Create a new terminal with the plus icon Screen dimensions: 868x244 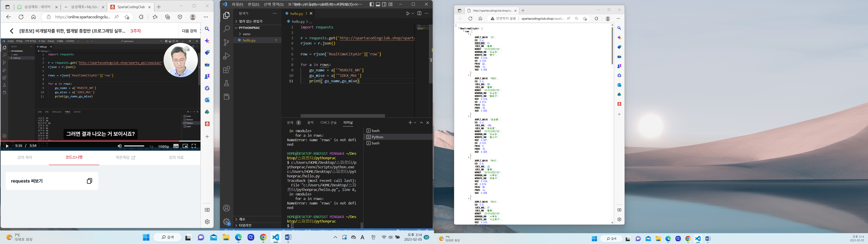[410, 123]
